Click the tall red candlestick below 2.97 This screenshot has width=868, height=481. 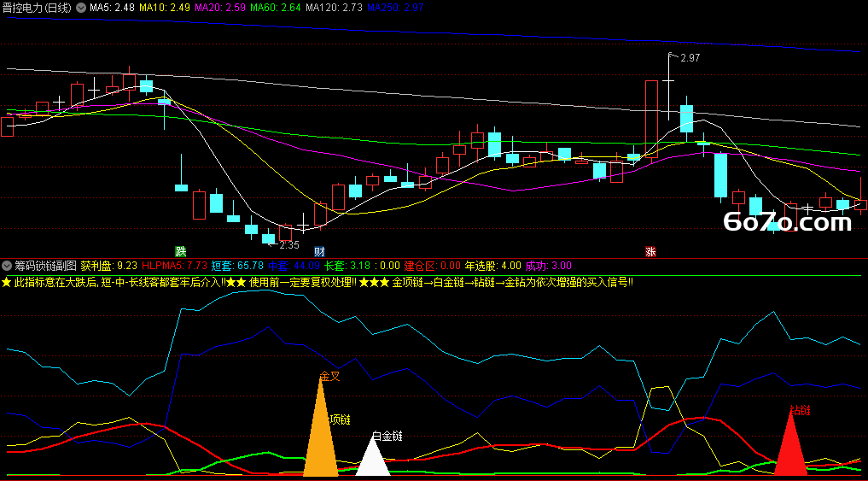pyautogui.click(x=651, y=119)
